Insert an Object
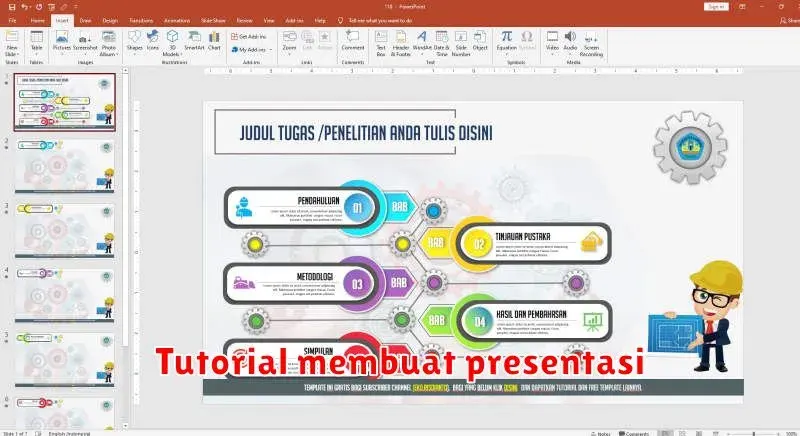 480,41
